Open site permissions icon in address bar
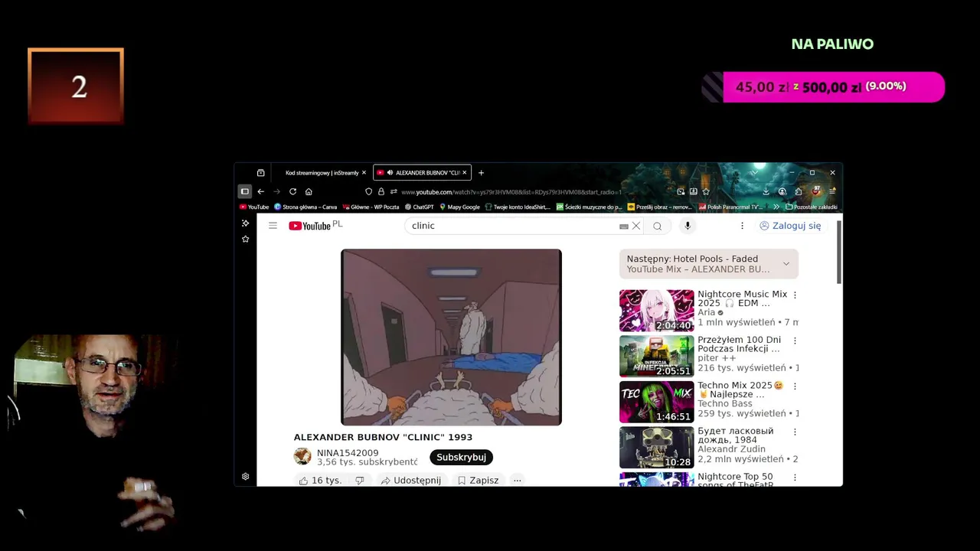This screenshot has width=980, height=551. tap(394, 191)
